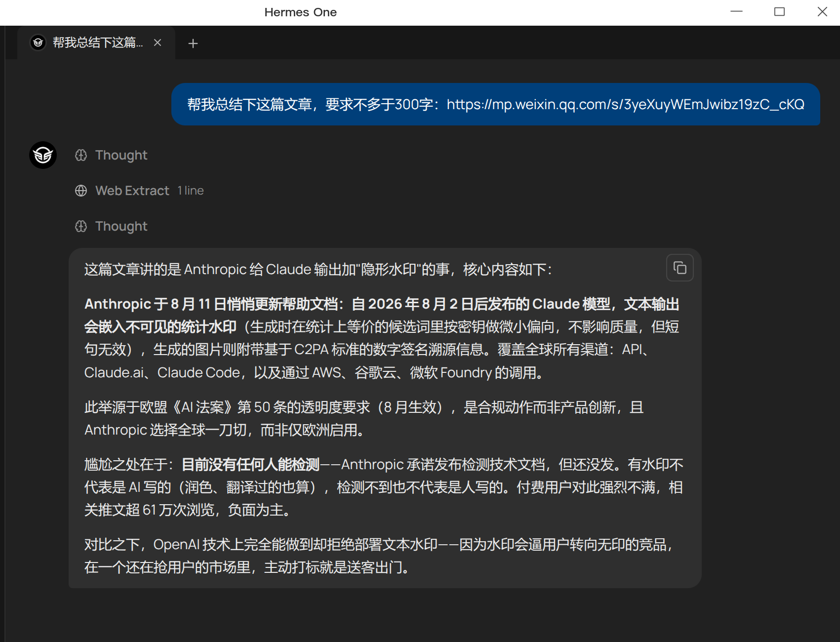Click the paragraph starting 此举源于欧盟
This screenshot has height=642, width=840.
(364, 419)
